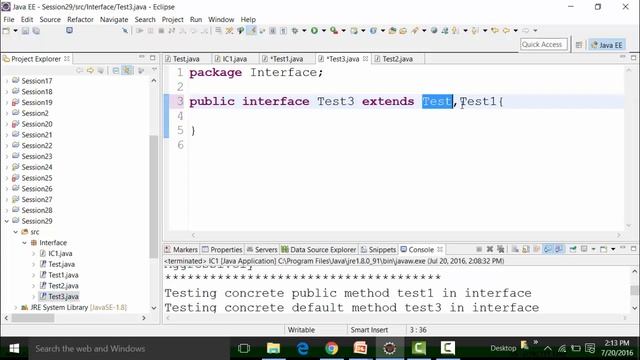Screen dimensions: 640x360
Task: Switch to the Test.java editor tab
Action: [x=186, y=59]
